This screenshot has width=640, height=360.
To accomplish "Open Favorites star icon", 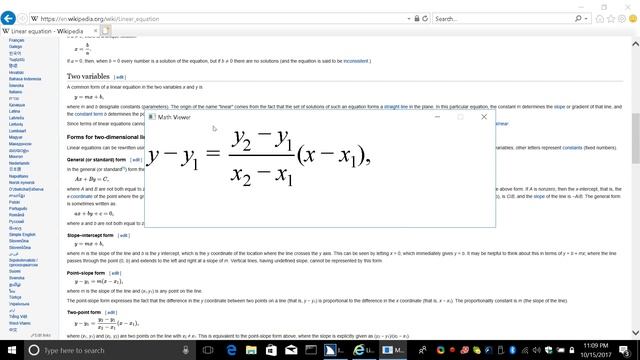I will (611, 19).
